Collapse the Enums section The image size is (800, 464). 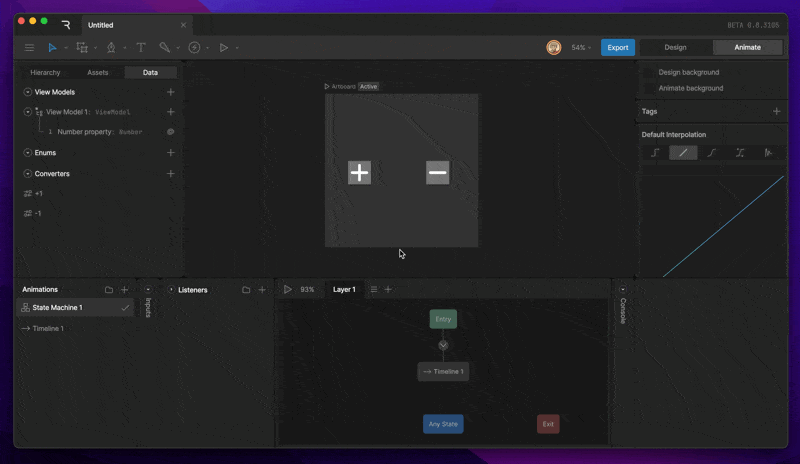(28, 153)
